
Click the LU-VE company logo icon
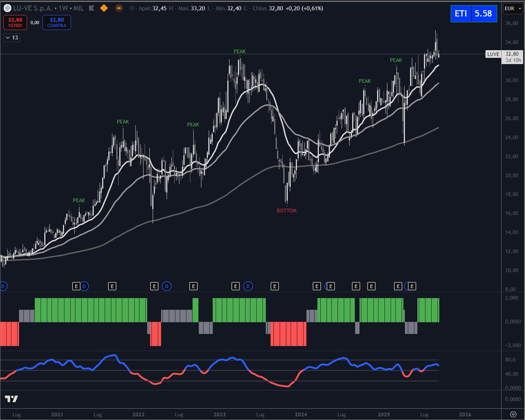(7, 8)
